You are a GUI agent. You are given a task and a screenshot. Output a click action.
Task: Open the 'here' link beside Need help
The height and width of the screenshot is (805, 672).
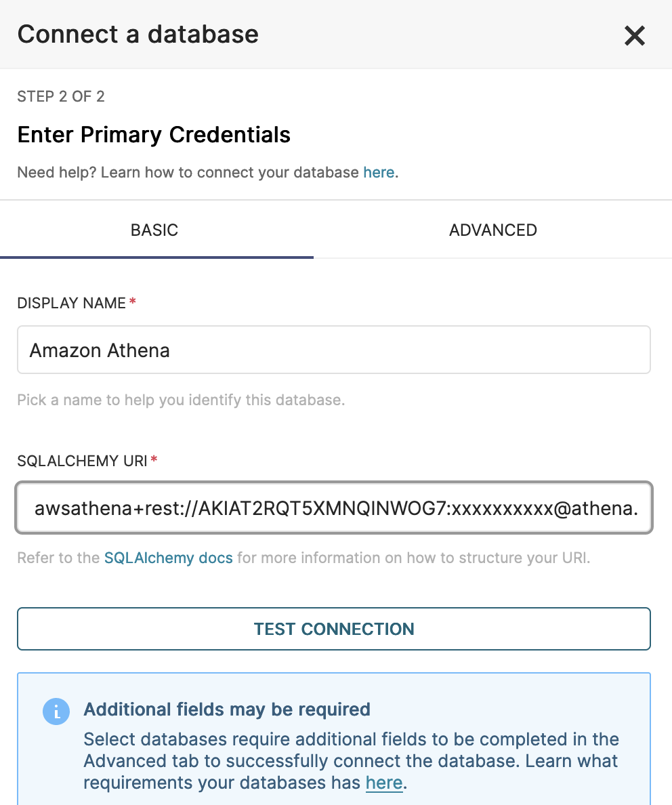click(379, 172)
